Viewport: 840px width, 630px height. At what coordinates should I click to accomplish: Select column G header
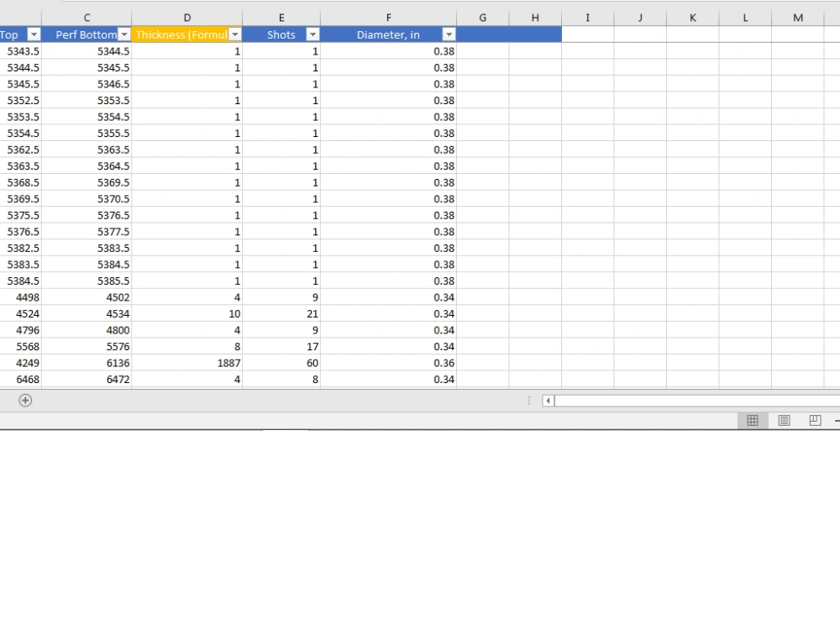point(483,18)
